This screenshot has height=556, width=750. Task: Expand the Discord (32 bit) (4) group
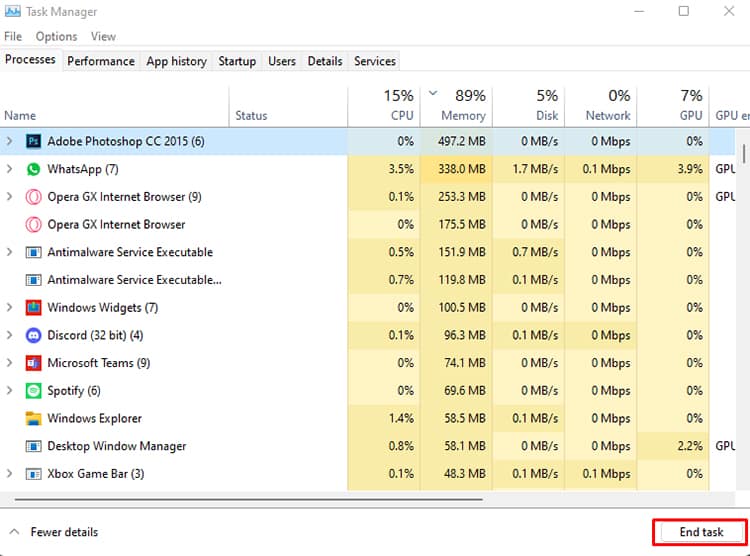(9, 335)
